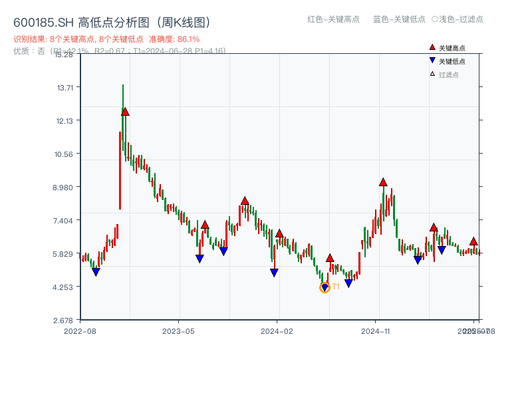Click the blue low marker near 5.9 in autumn 2023
The width and height of the screenshot is (532, 399).
[x=223, y=251]
